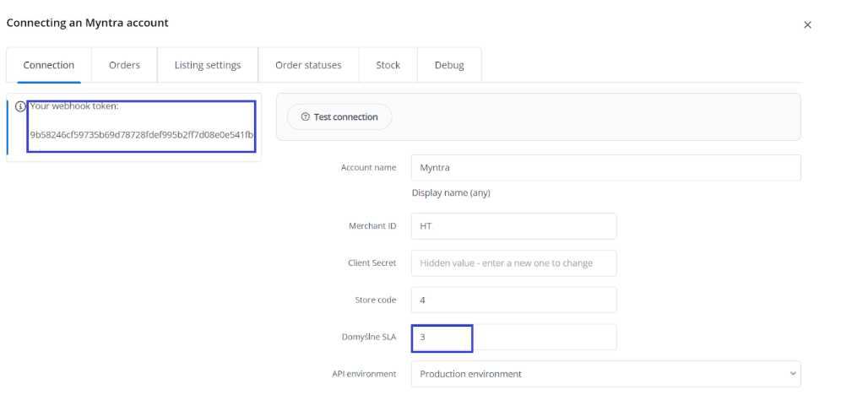
Task: Click the webhook token string value
Action: coord(142,135)
